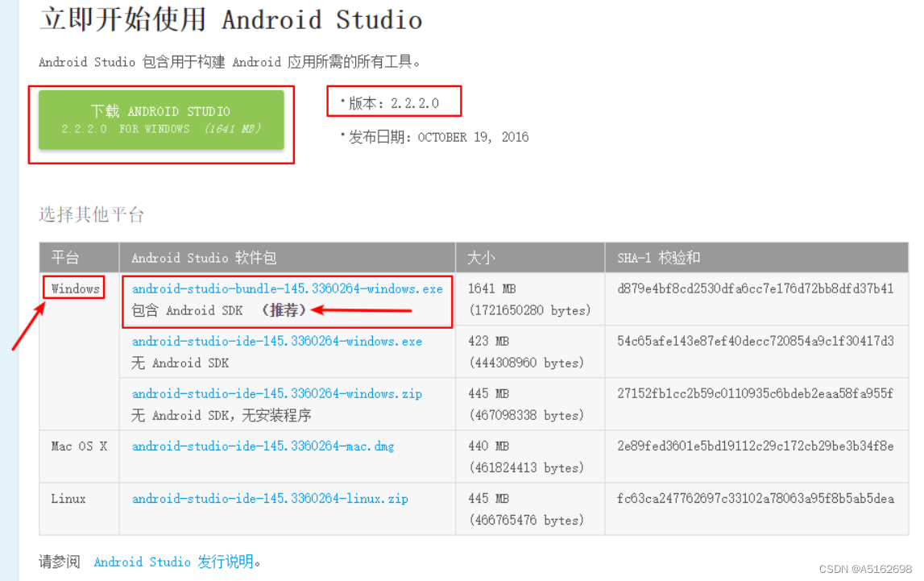Click the 版本: 2.2.2.0 version text

394,103
